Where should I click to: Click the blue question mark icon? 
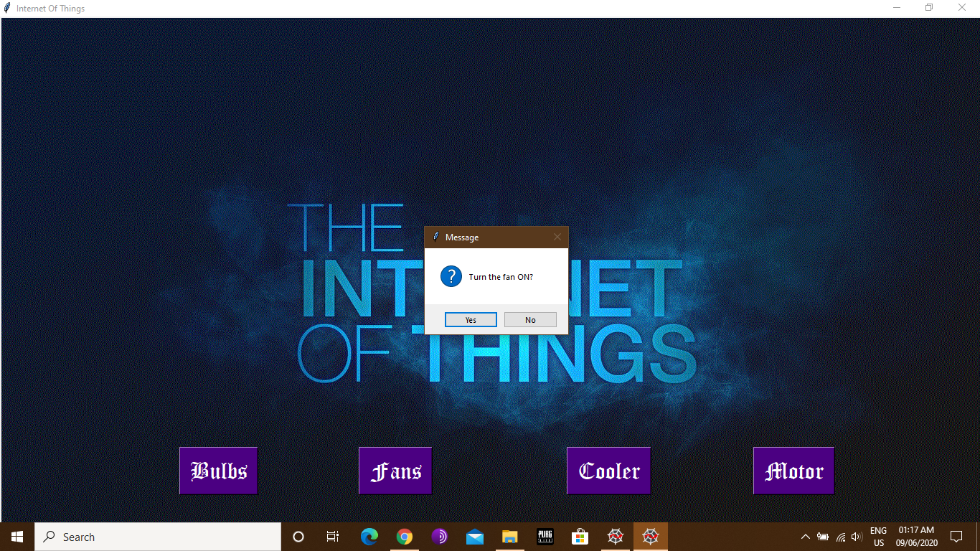[451, 276]
